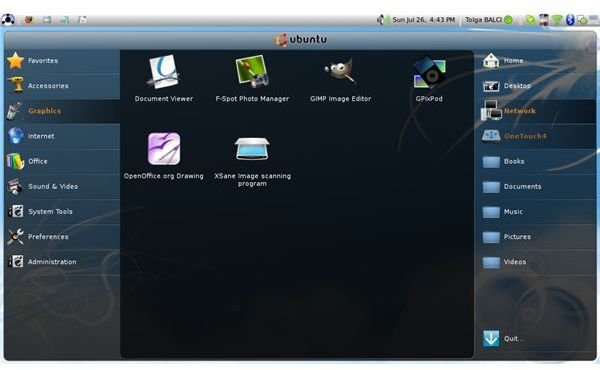Image resolution: width=600 pixels, height=370 pixels.
Task: Select the Internet category
Action: (x=62, y=136)
